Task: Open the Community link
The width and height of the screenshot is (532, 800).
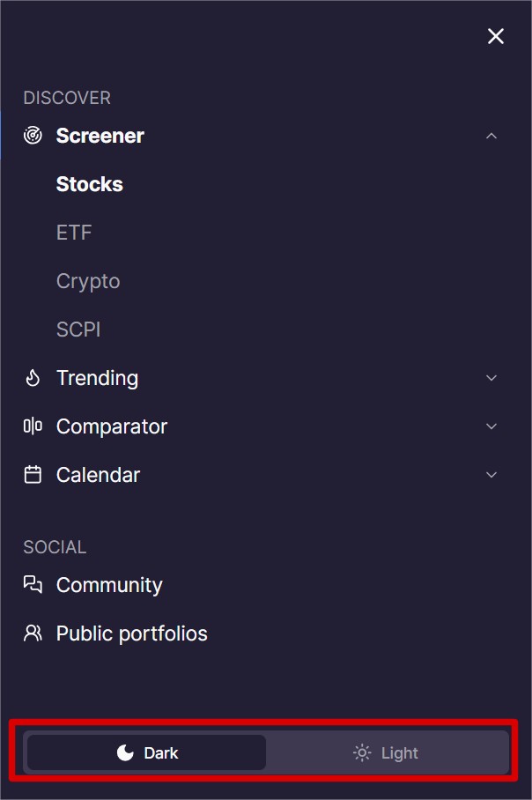Action: (x=109, y=585)
